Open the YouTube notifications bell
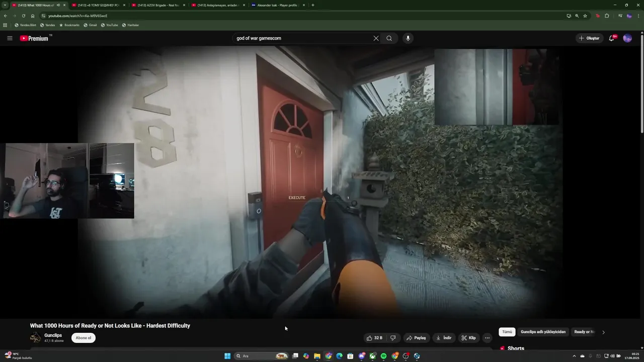The width and height of the screenshot is (644, 362). click(612, 38)
